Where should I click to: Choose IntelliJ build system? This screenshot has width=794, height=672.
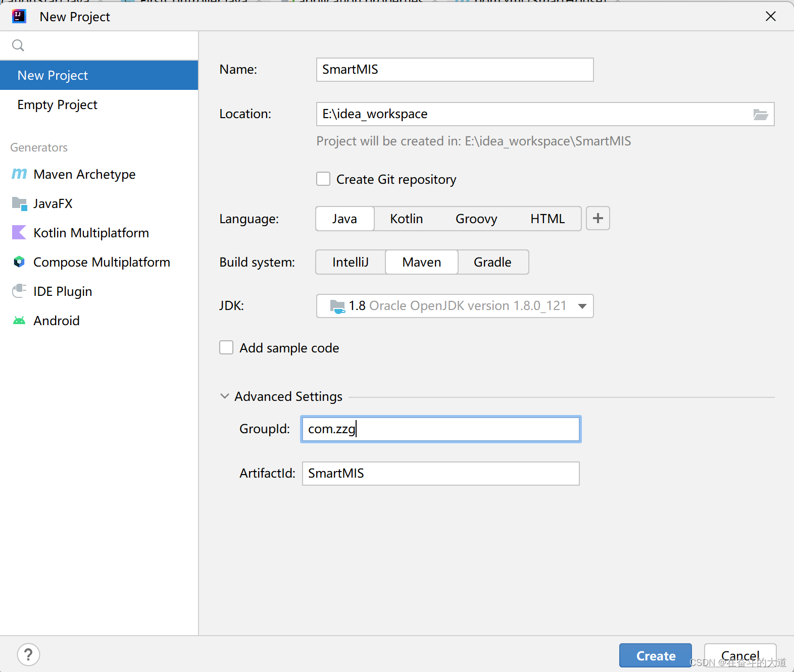[351, 262]
